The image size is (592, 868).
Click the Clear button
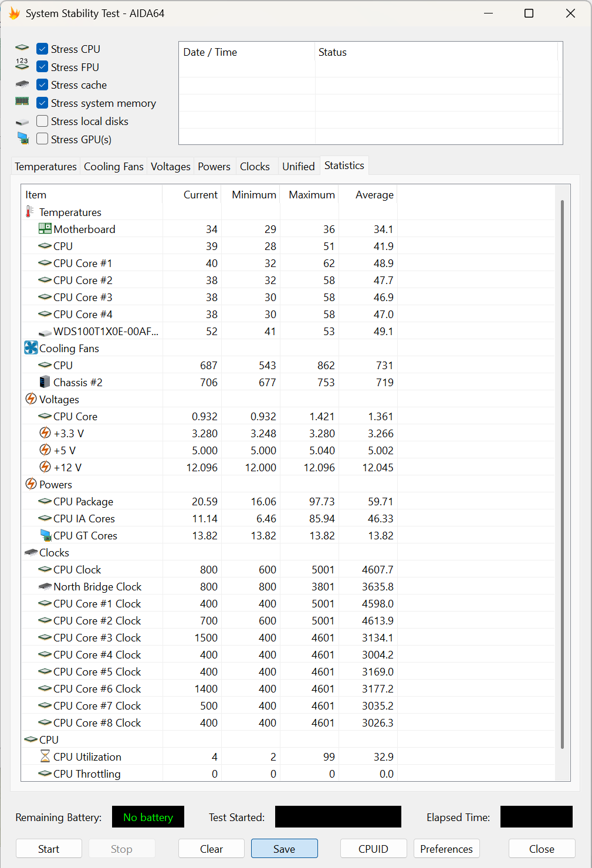(211, 849)
